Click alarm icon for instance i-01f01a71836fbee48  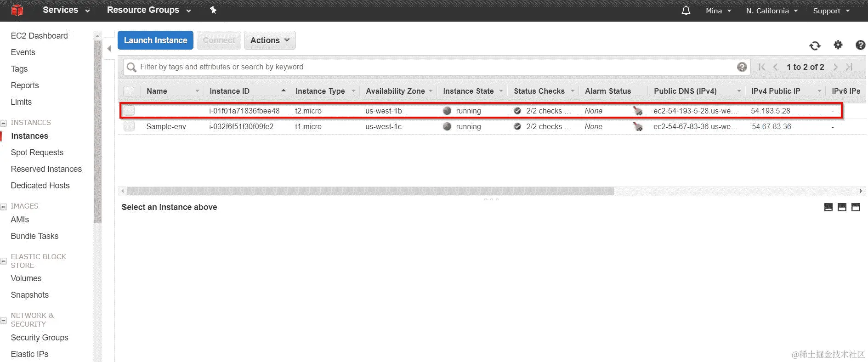(638, 111)
